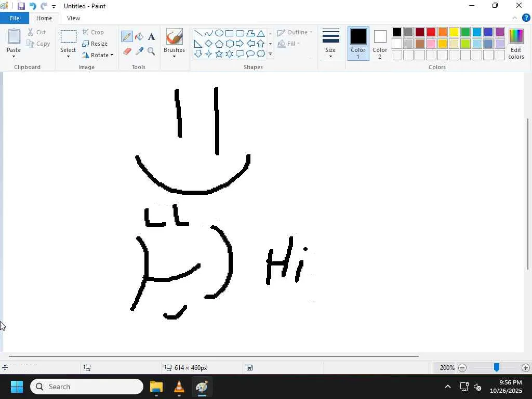Open Paint Help question mark icon
Viewport: 532px width, 399px height.
pyautogui.click(x=526, y=18)
